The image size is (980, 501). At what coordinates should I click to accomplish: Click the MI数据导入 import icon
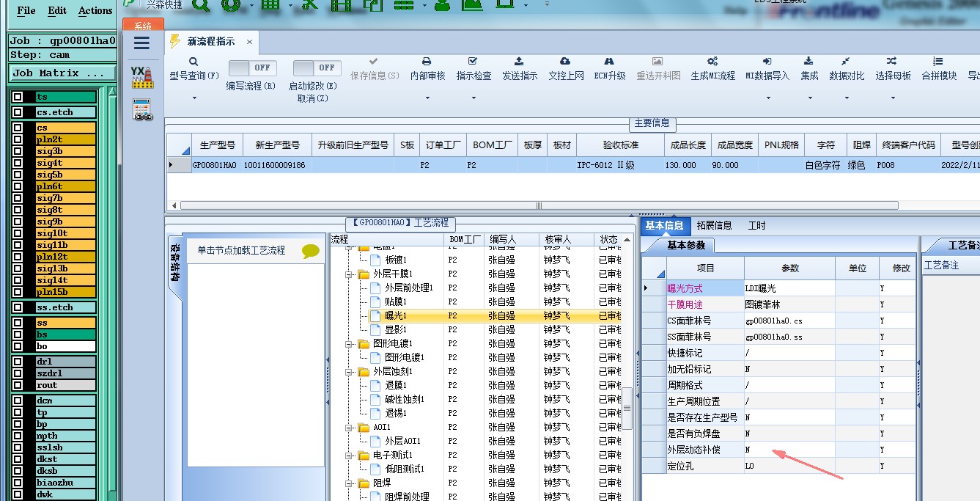[767, 62]
